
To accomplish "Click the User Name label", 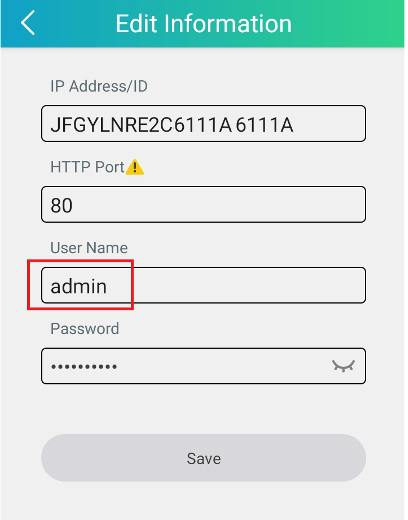I will point(89,248).
